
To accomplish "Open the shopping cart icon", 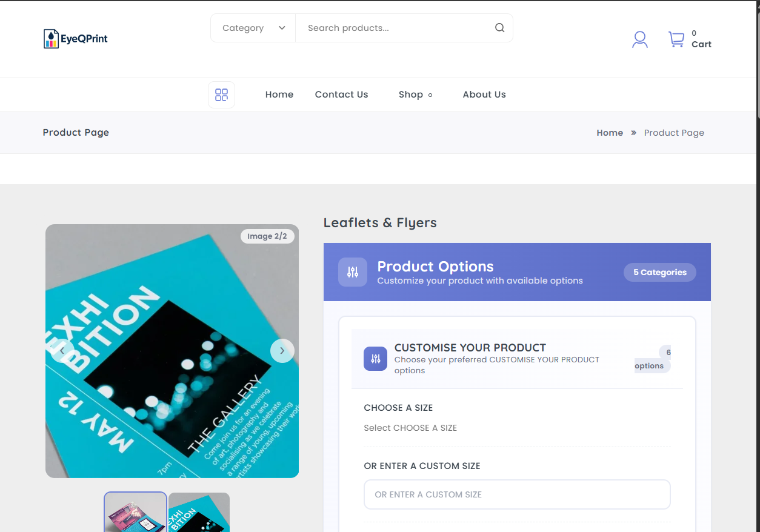I will (x=676, y=39).
